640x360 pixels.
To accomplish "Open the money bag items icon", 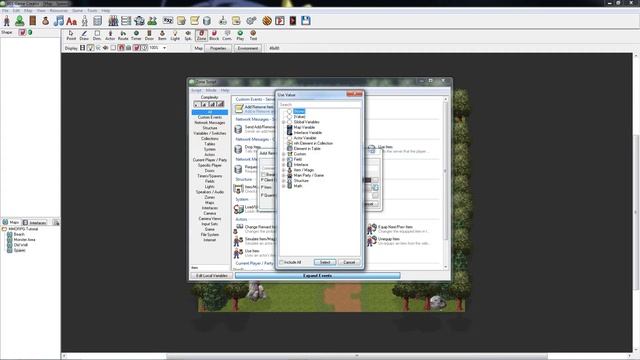I will coord(46,20).
